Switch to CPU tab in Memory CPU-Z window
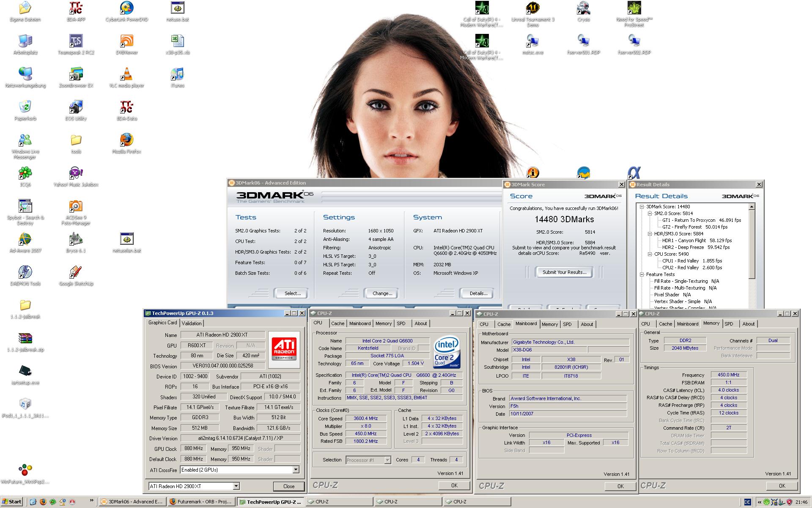Image resolution: width=812 pixels, height=508 pixels. tap(645, 324)
